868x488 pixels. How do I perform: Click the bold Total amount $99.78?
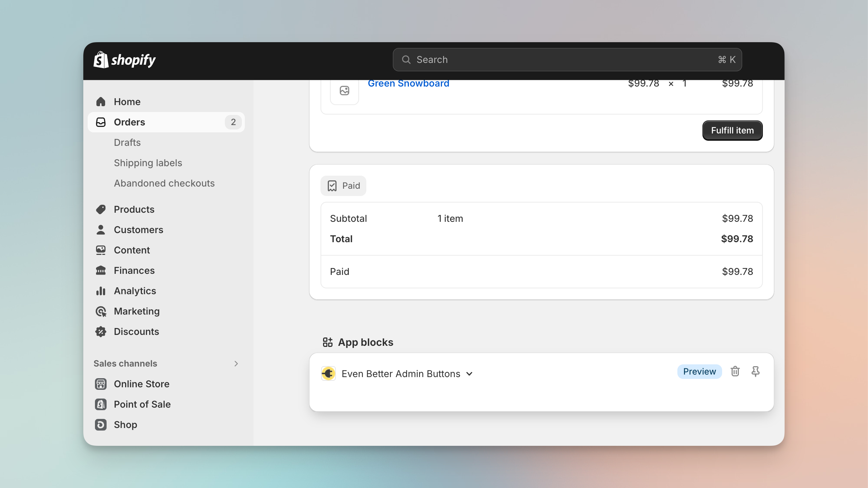[737, 239]
